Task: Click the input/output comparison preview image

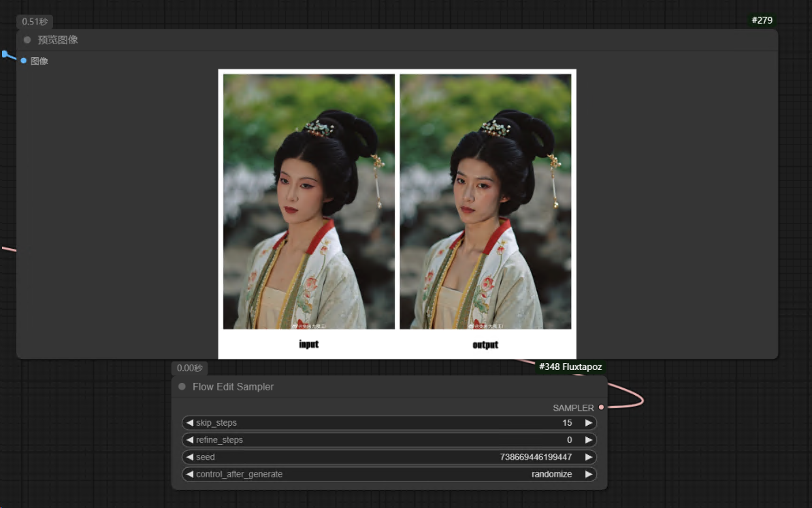Action: (397, 214)
